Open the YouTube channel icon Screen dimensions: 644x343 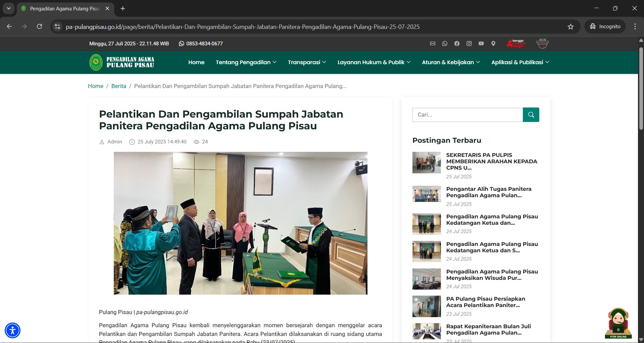click(481, 44)
